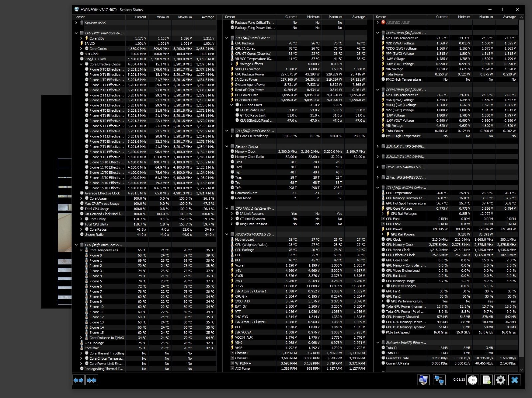Expand GPU D3D Usages
This screenshot has width=532, height=398.
point(382,286)
